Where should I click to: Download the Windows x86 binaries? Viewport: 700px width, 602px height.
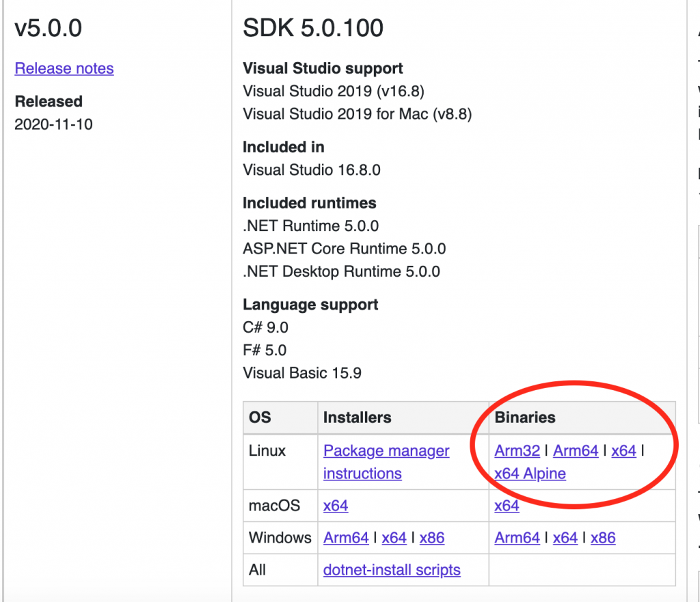pyautogui.click(x=603, y=538)
